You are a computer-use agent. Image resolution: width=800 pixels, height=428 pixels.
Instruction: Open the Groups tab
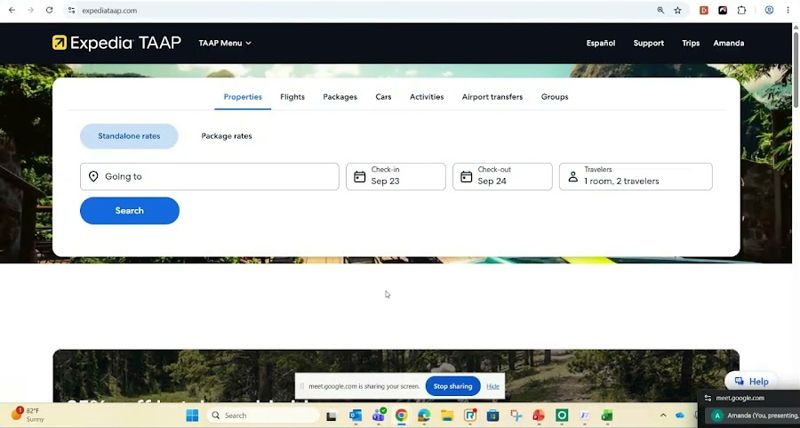[x=555, y=97]
